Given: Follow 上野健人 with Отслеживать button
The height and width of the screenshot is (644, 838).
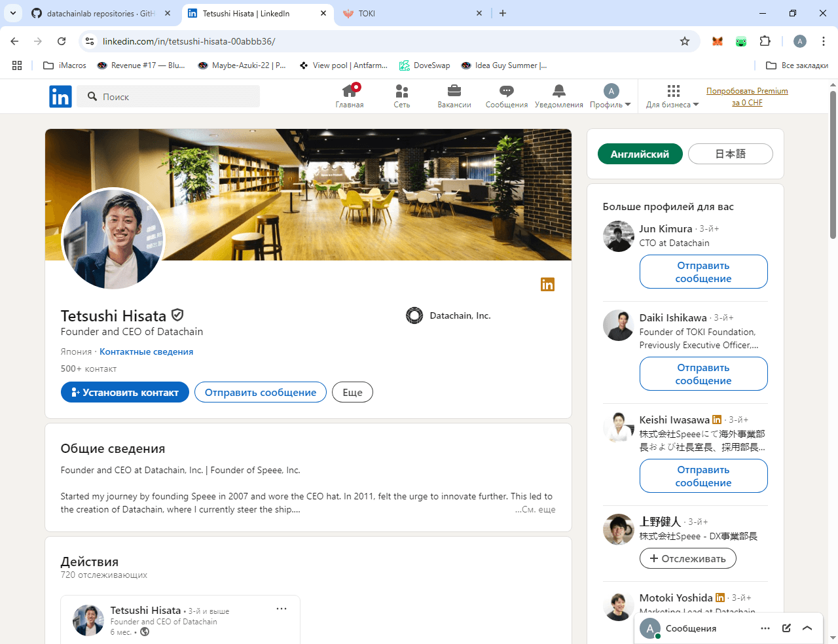Looking at the screenshot, I should point(688,558).
